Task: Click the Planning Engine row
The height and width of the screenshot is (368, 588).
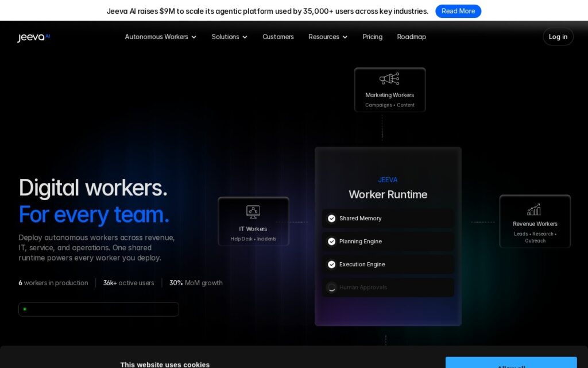Action: 388,241
